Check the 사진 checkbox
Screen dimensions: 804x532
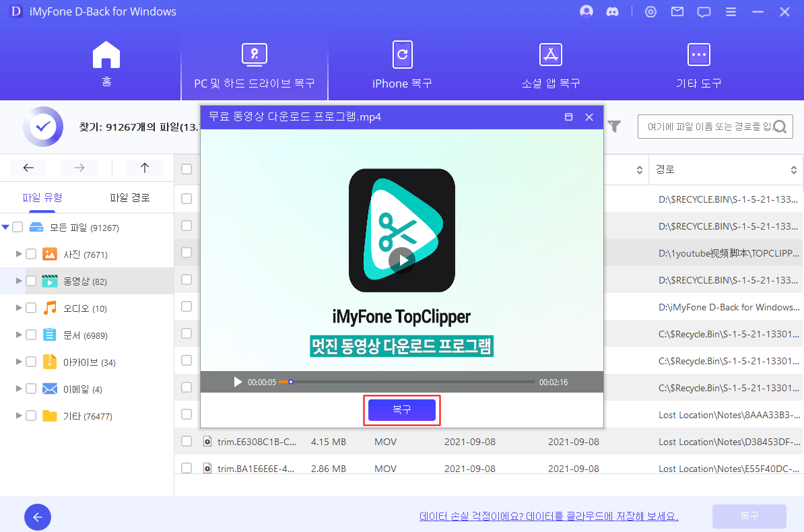click(31, 254)
